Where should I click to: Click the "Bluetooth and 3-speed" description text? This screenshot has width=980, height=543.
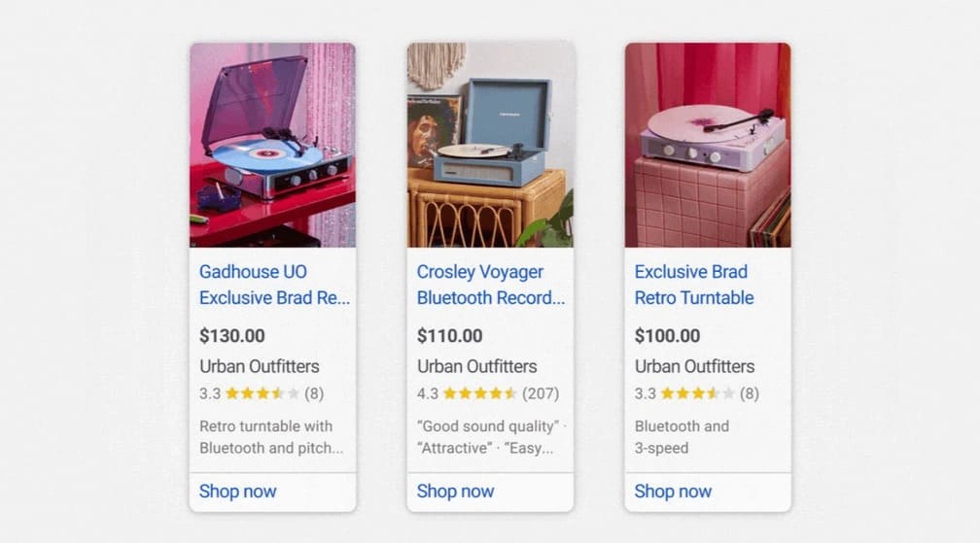(x=682, y=437)
